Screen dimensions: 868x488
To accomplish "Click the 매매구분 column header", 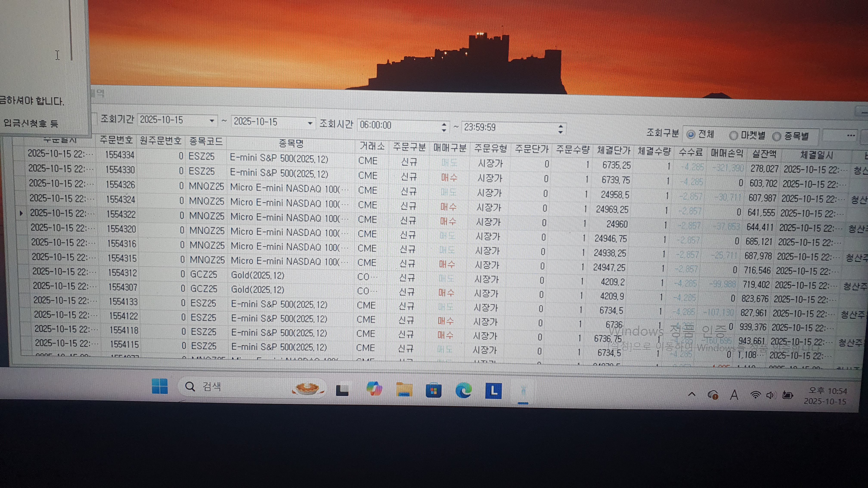I will pos(450,148).
